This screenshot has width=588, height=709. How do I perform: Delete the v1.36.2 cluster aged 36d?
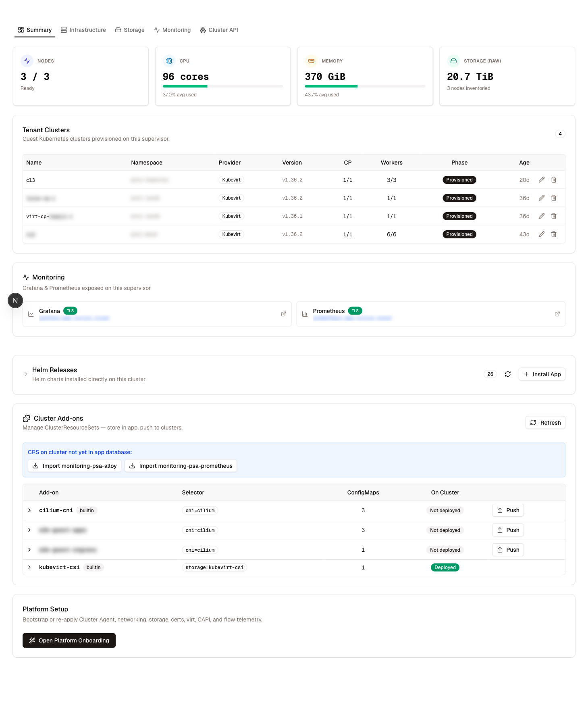pos(554,198)
